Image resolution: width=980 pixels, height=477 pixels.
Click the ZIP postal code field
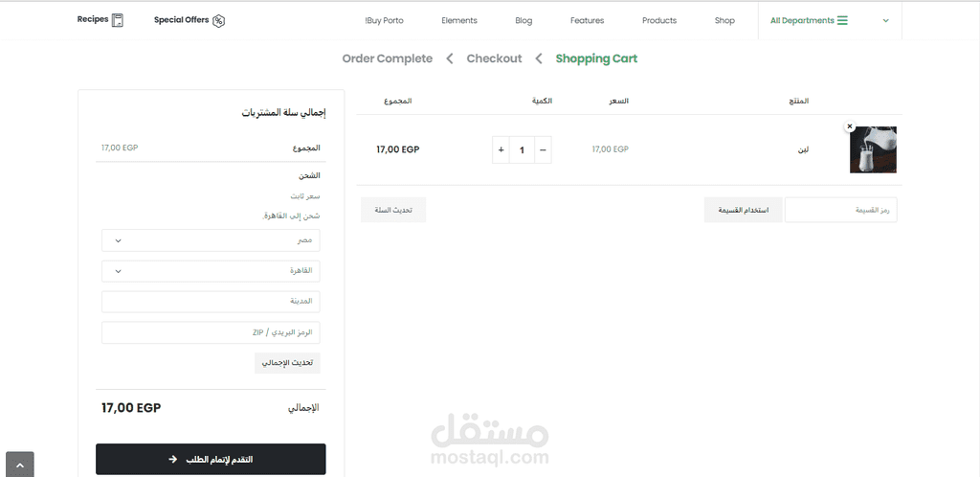[x=211, y=332]
